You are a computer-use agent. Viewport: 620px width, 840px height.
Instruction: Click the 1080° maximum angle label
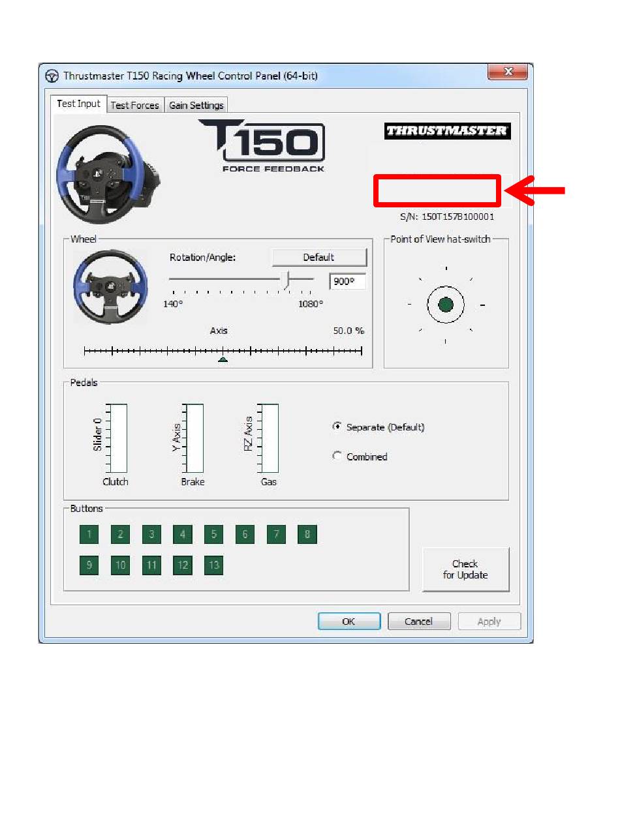(x=311, y=304)
